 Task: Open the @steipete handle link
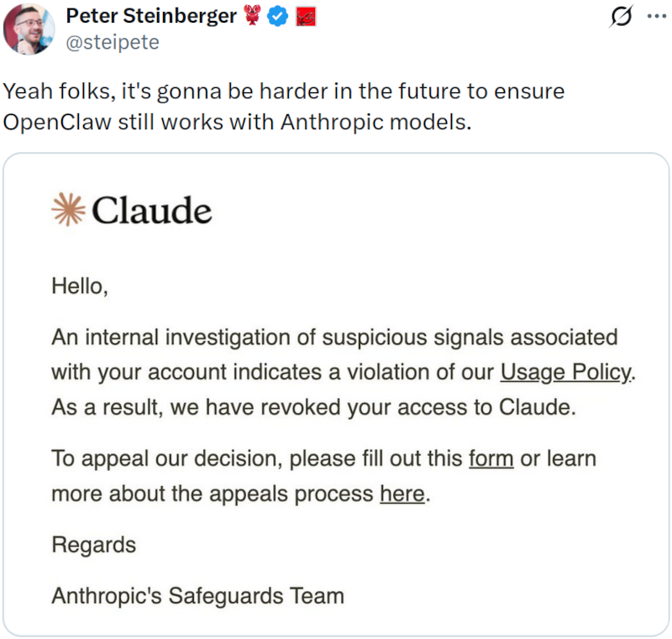[x=112, y=42]
